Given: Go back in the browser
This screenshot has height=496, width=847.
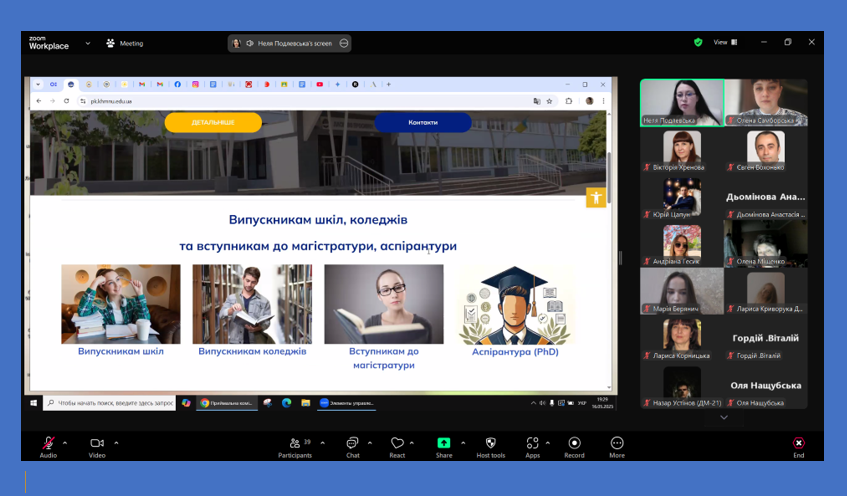Looking at the screenshot, I should pos(38,101).
